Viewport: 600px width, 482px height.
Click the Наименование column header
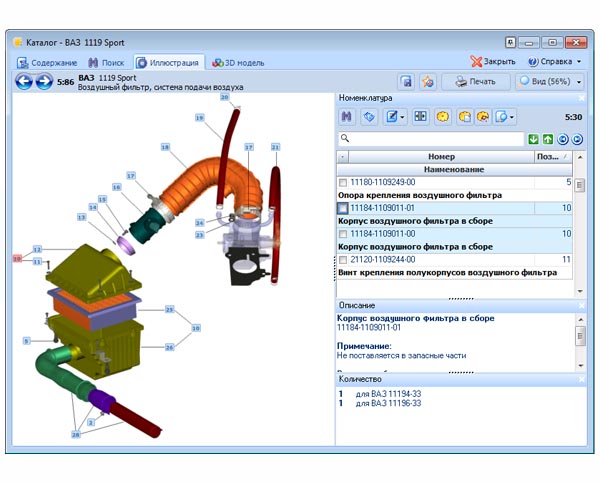coord(454,169)
